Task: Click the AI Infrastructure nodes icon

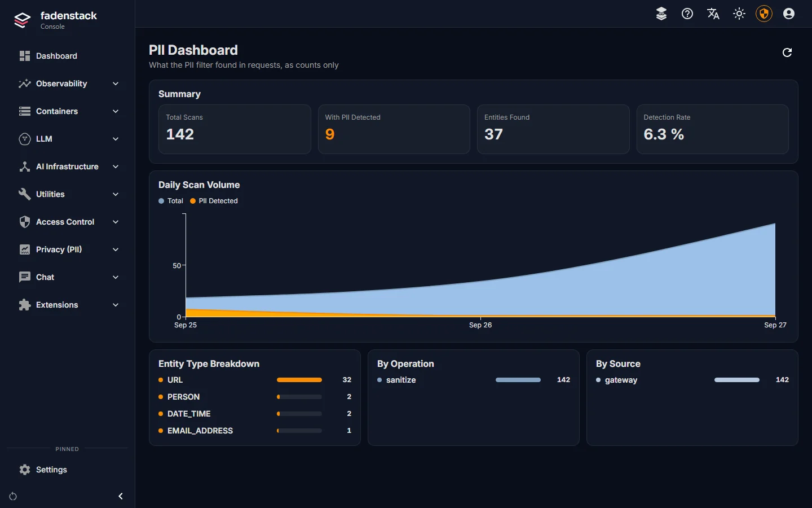Action: [x=24, y=167]
